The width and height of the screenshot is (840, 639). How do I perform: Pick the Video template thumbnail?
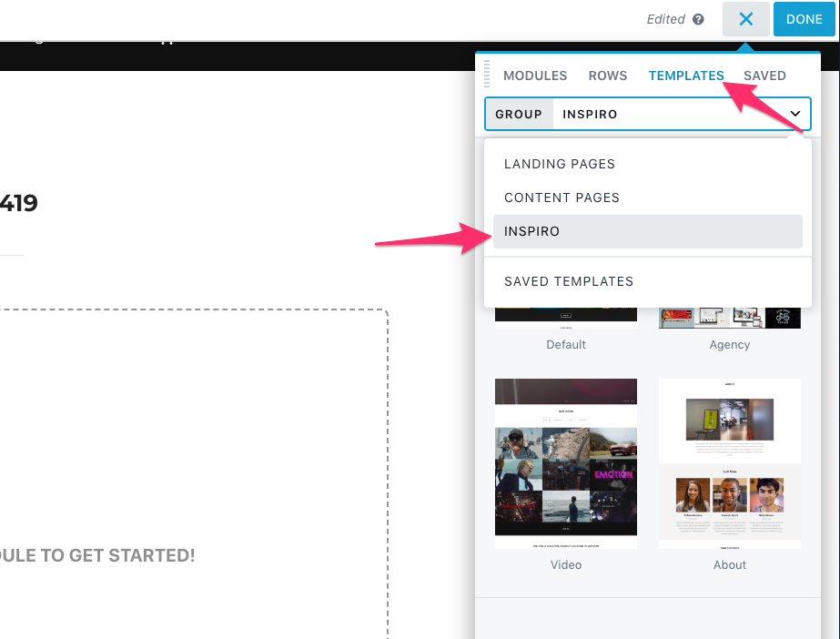pyautogui.click(x=566, y=463)
